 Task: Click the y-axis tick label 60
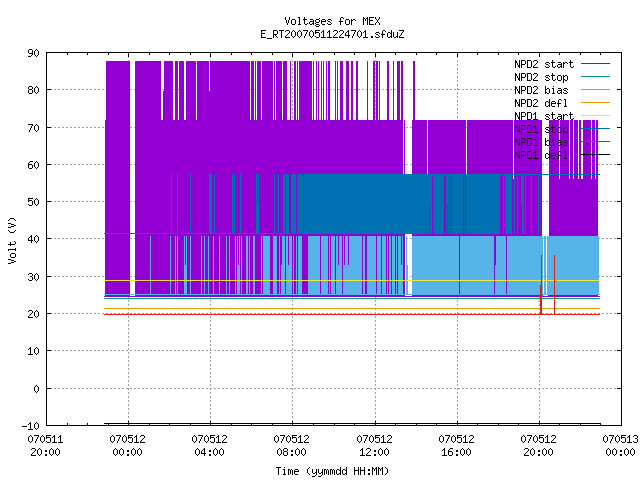(33, 165)
